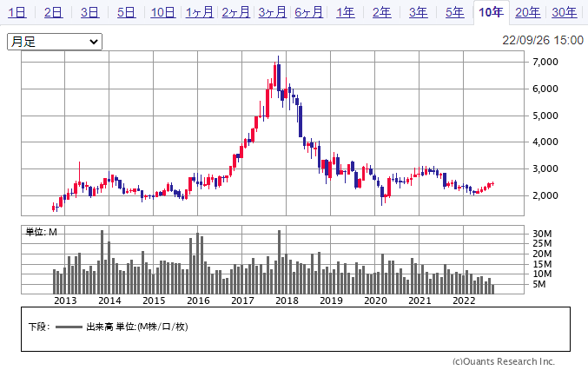Screen dimensions: 588x370
Task: Click the 2020 year axis label
Action: point(375,301)
